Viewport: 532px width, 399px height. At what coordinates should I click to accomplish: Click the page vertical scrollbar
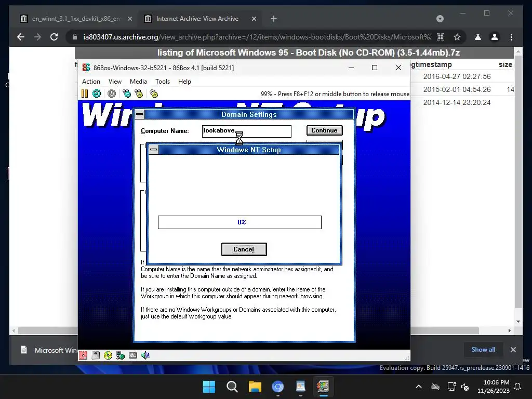(518, 181)
